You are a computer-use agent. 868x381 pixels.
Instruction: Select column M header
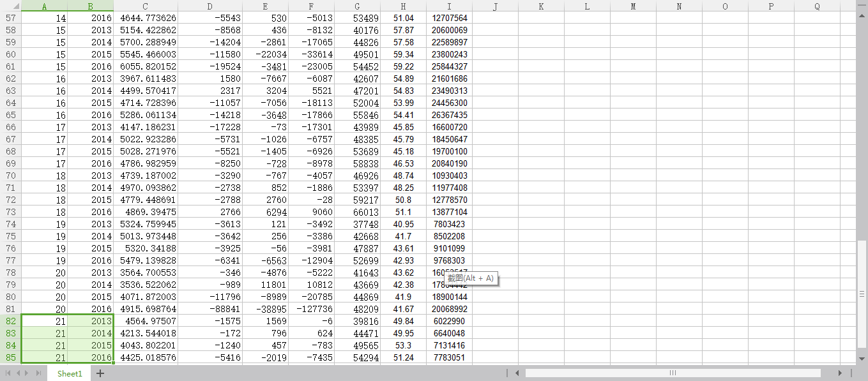[x=633, y=6]
